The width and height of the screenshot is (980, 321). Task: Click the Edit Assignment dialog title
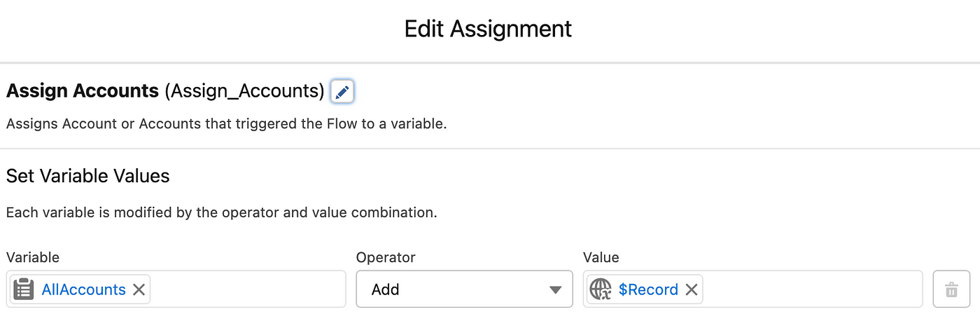tap(489, 29)
